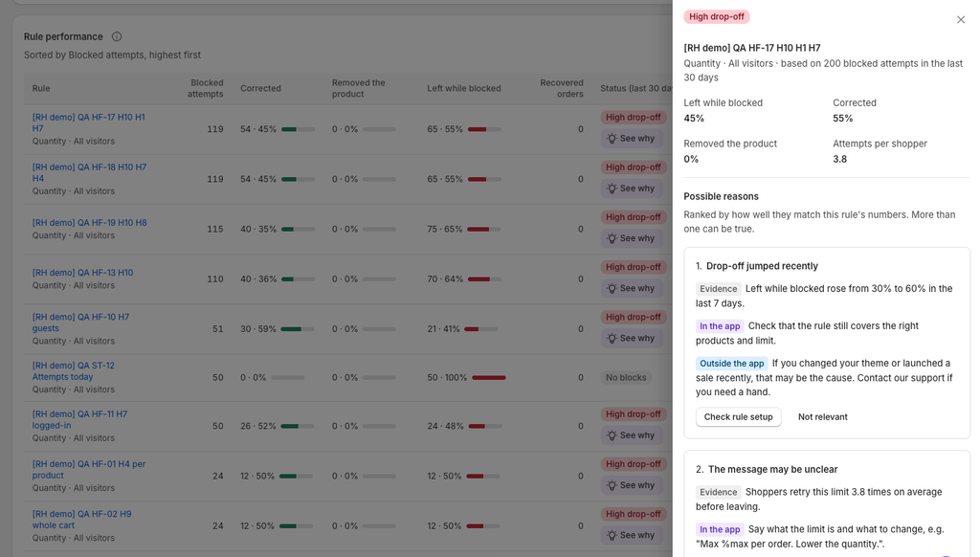Click the High drop-off badge in side panel

716,17
